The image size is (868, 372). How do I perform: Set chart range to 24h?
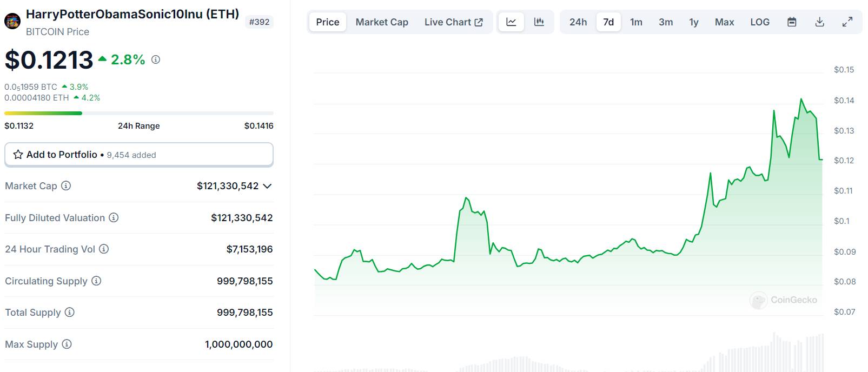point(578,22)
